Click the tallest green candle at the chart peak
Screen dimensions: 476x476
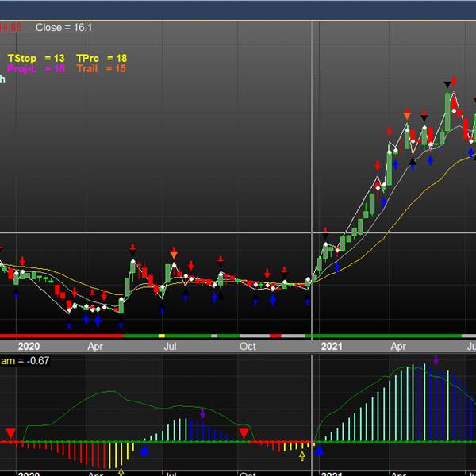click(x=447, y=112)
